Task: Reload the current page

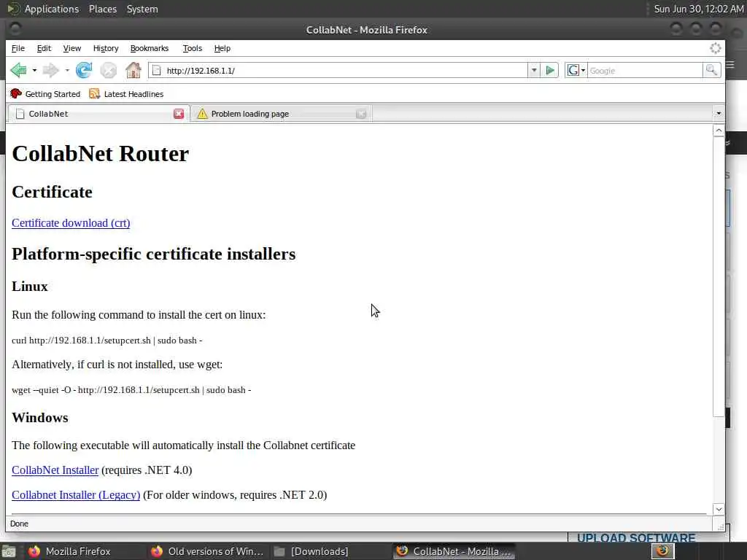Action: [x=84, y=71]
